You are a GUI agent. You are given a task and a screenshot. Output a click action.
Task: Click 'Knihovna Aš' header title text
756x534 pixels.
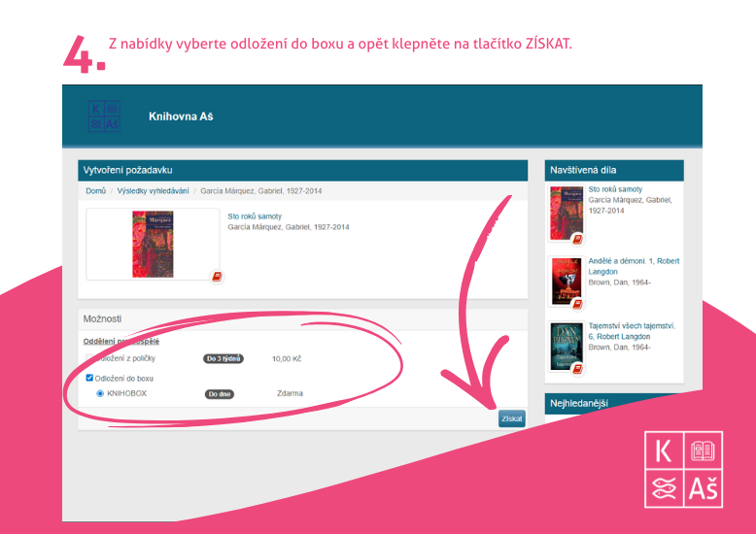pos(181,117)
